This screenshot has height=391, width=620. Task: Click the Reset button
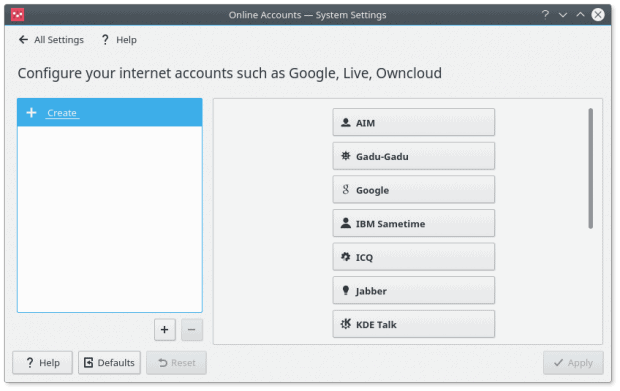(x=176, y=363)
